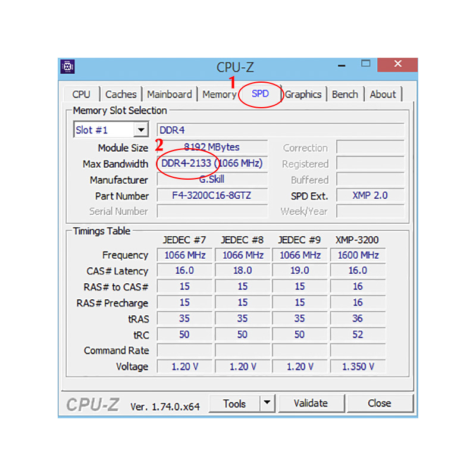476x476 pixels.
Task: Click the XMP-3200 frequency value 1600 MHz
Action: tap(358, 255)
